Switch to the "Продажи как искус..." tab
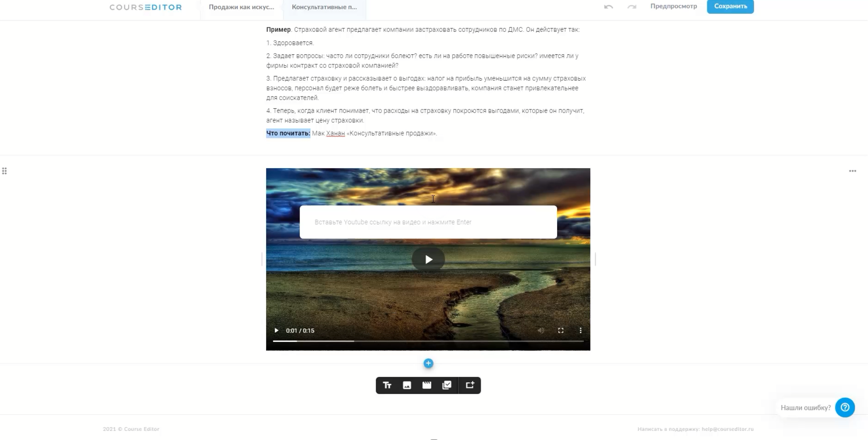 (241, 7)
